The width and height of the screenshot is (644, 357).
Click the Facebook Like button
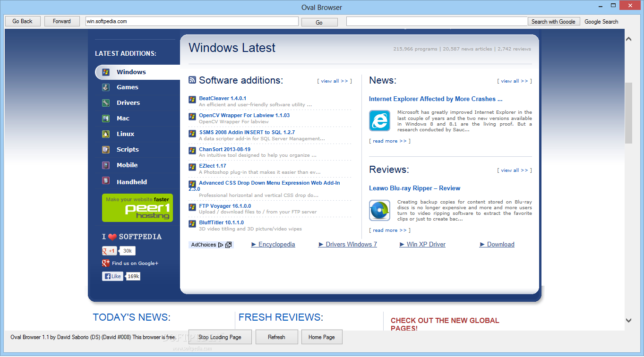pyautogui.click(x=112, y=276)
